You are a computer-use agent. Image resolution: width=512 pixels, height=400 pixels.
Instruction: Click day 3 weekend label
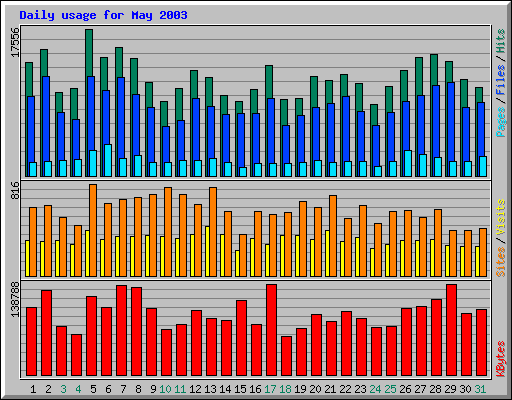point(63,389)
